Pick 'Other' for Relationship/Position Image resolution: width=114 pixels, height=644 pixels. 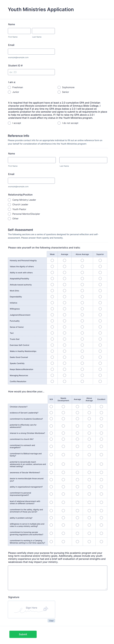point(9,218)
